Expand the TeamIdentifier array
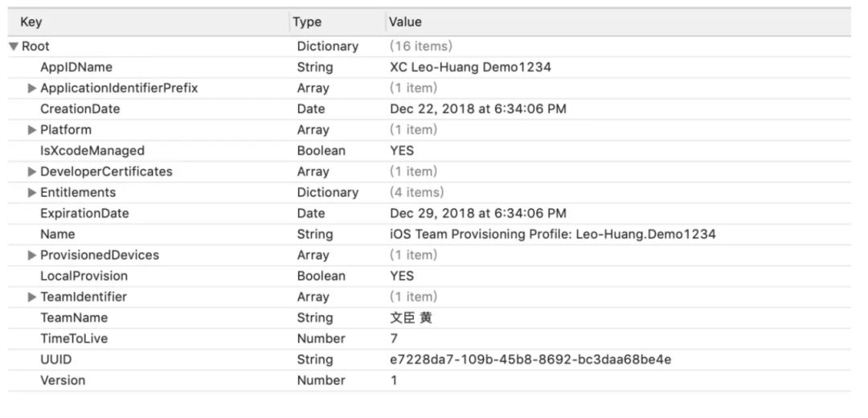868x418 pixels. click(x=32, y=297)
